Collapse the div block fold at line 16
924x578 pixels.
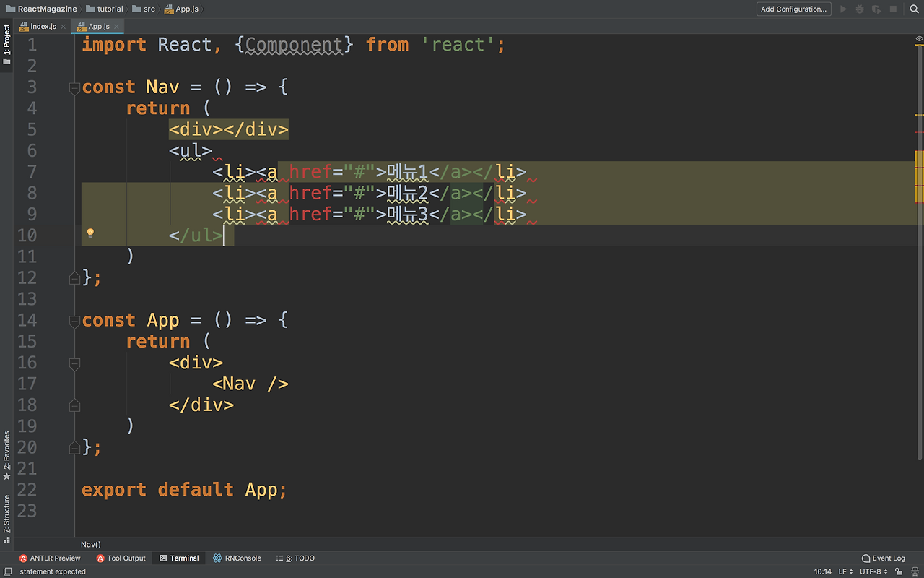pyautogui.click(x=74, y=363)
